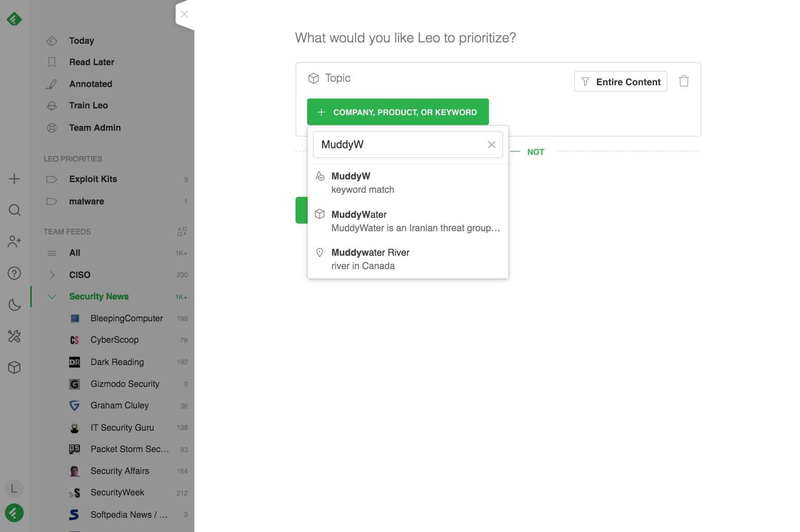Click the Muddywater River location pin icon
Screen dimensions: 800x532
[x=320, y=252]
